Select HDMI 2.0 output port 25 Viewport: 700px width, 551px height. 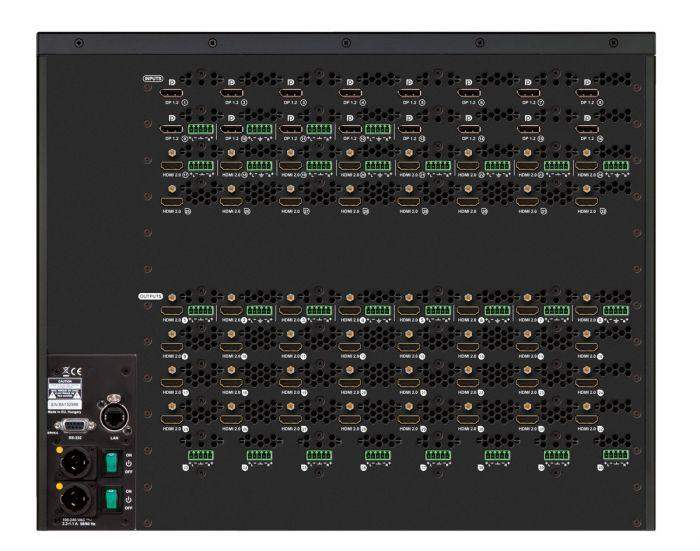(171, 419)
